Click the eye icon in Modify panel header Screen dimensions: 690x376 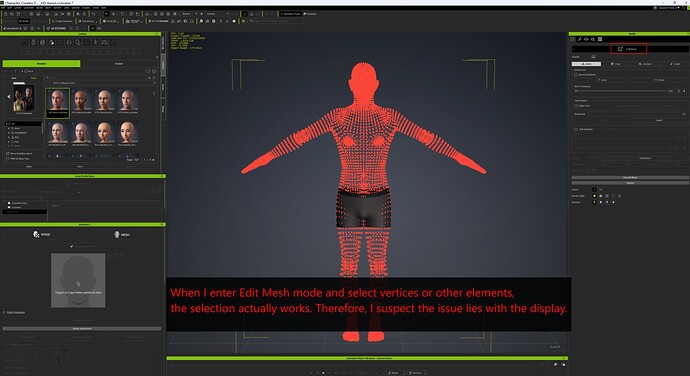click(x=586, y=39)
